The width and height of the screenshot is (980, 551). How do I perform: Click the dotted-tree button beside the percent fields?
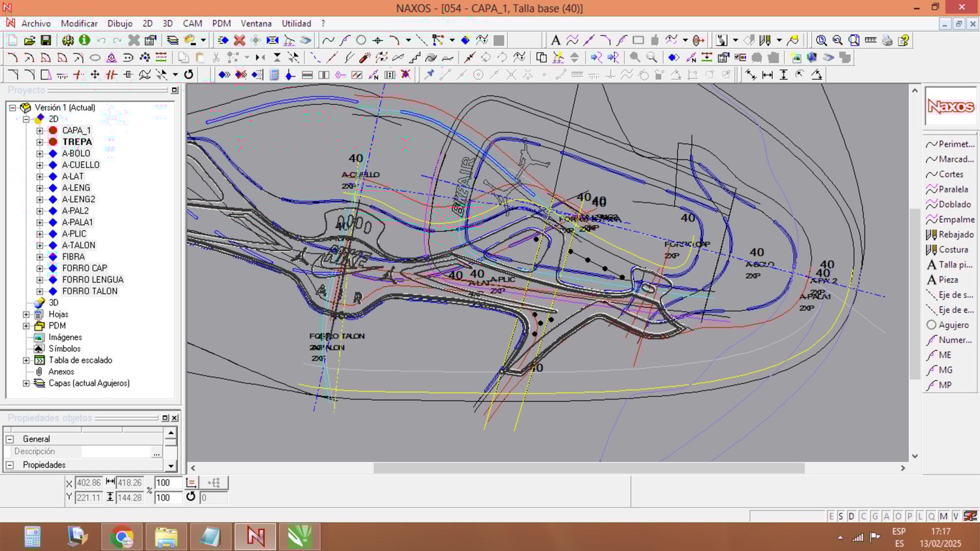[x=214, y=483]
